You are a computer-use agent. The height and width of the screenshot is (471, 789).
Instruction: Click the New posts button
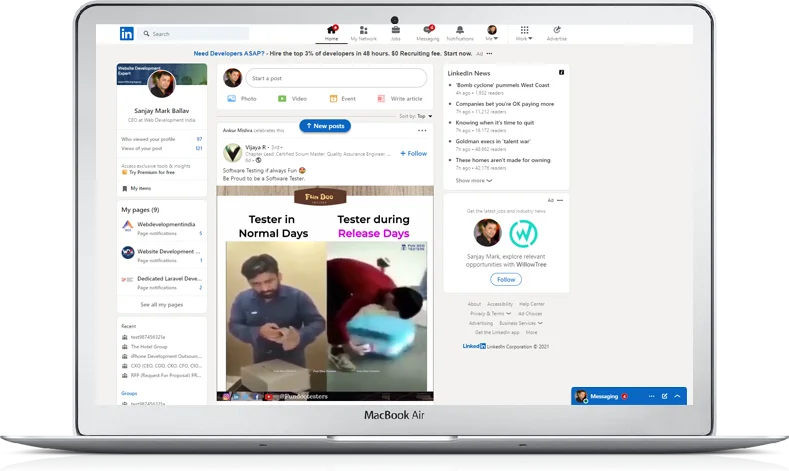[324, 126]
